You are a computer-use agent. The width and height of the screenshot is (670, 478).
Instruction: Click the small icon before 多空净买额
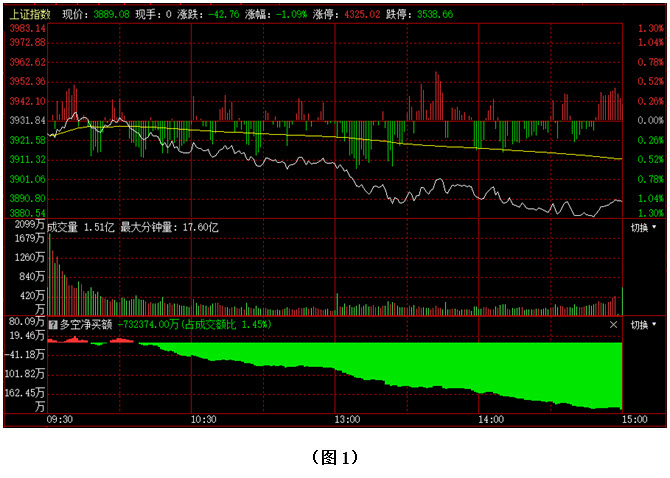coord(53,325)
